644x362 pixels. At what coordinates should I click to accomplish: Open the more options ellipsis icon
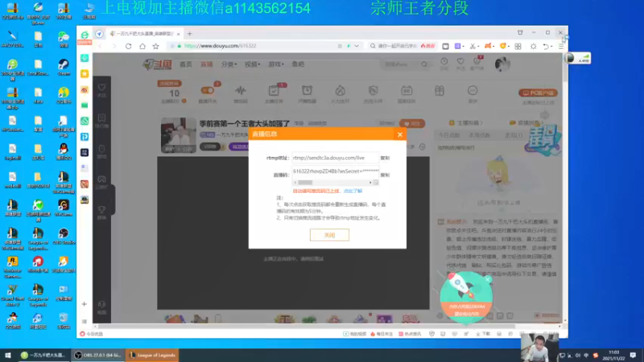click(x=473, y=91)
